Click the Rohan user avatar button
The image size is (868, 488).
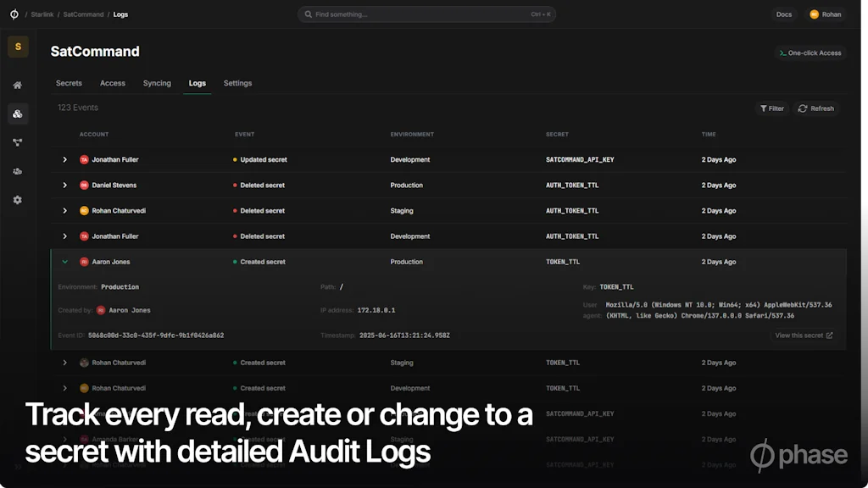pyautogui.click(x=825, y=14)
